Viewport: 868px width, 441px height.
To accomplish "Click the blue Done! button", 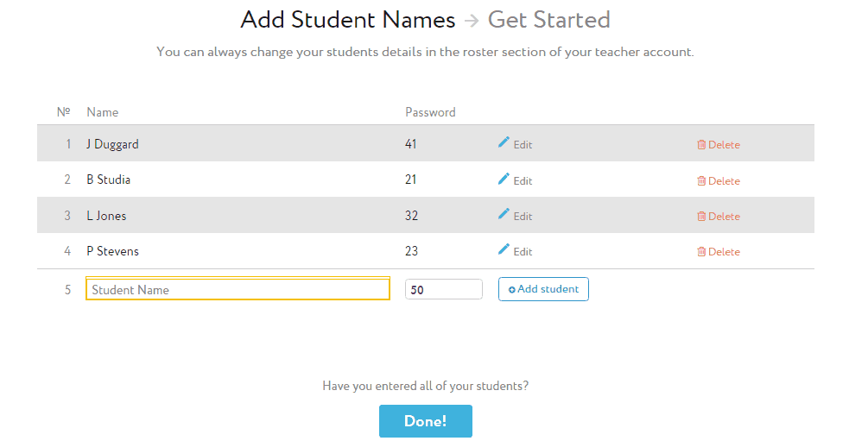I will 426,421.
